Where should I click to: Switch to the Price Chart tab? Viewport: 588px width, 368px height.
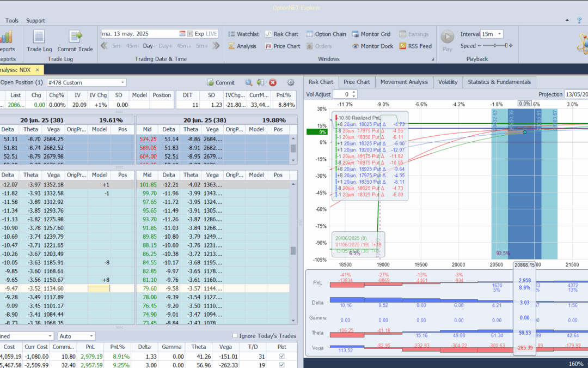coord(357,82)
